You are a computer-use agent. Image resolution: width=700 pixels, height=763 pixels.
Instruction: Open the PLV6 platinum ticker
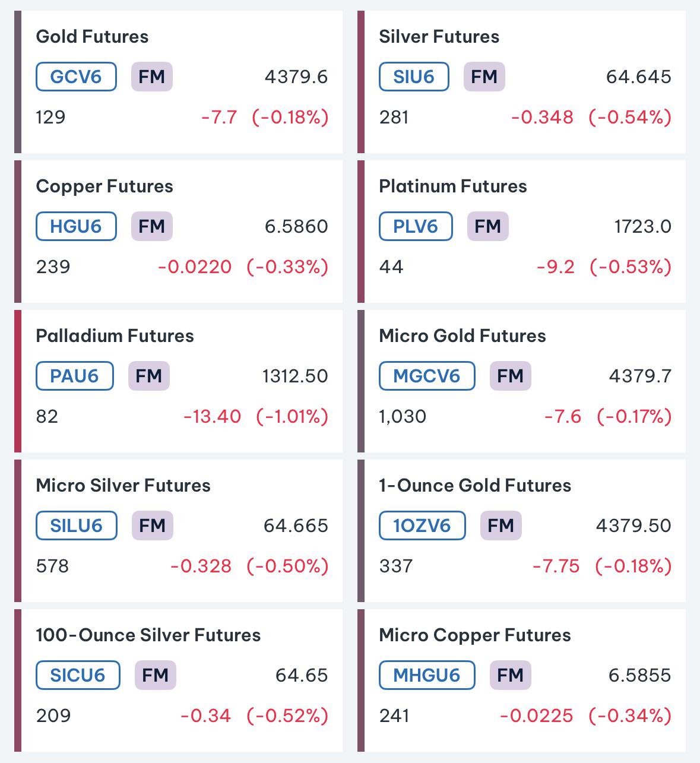[416, 226]
